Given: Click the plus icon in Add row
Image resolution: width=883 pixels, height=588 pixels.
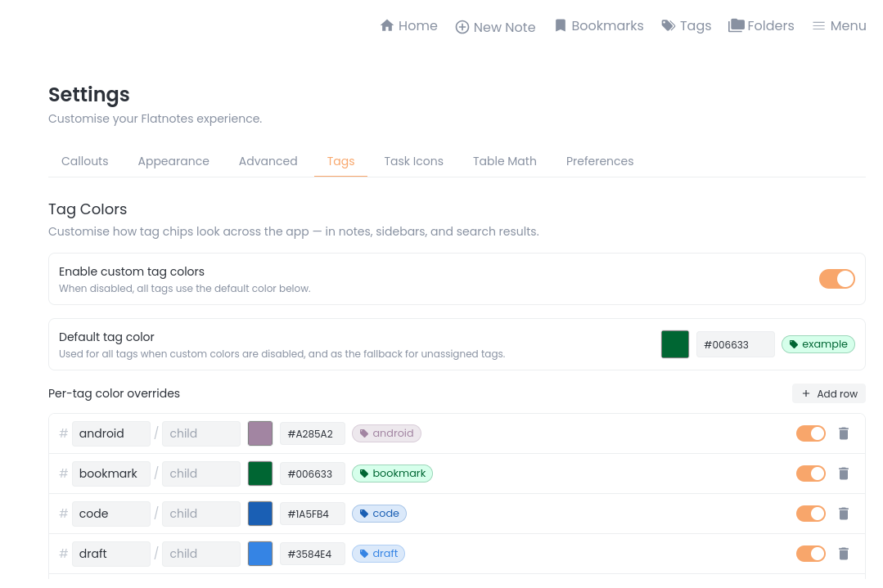Looking at the screenshot, I should click(x=806, y=393).
